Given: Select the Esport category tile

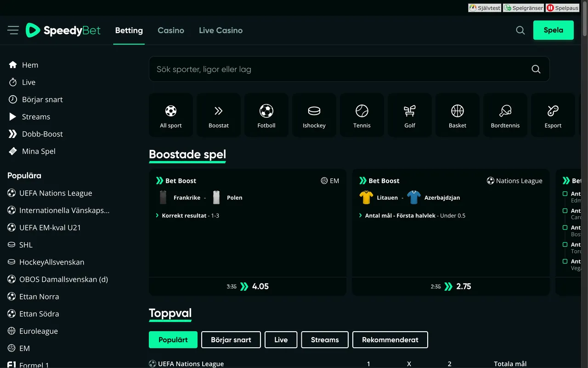Looking at the screenshot, I should (553, 115).
